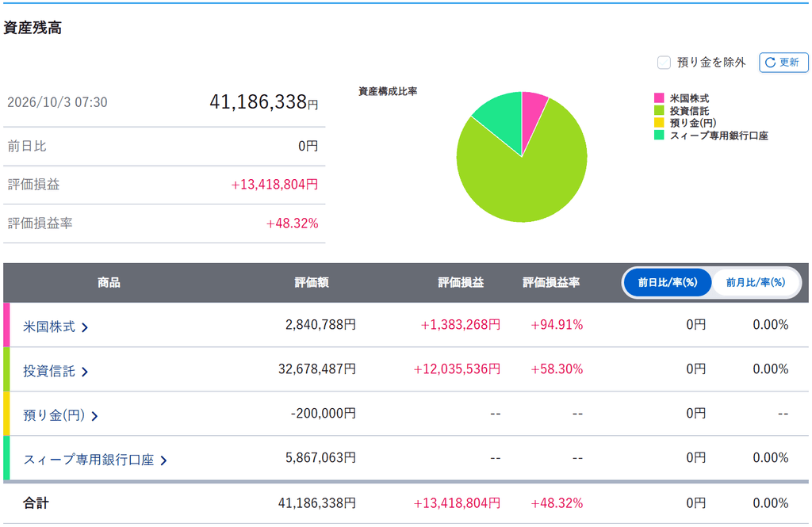Open the スイープ専用銀行口座 link
This screenshot has height=527, width=812.
[x=95, y=460]
